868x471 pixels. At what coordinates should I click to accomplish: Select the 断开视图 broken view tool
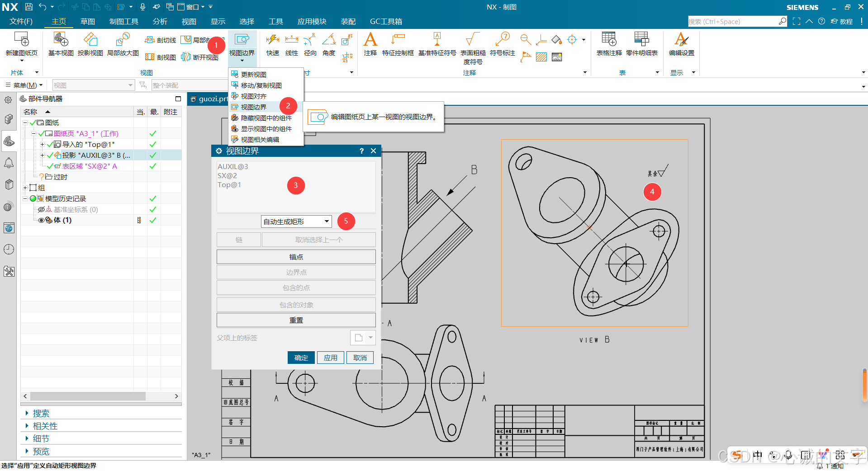pyautogui.click(x=199, y=57)
